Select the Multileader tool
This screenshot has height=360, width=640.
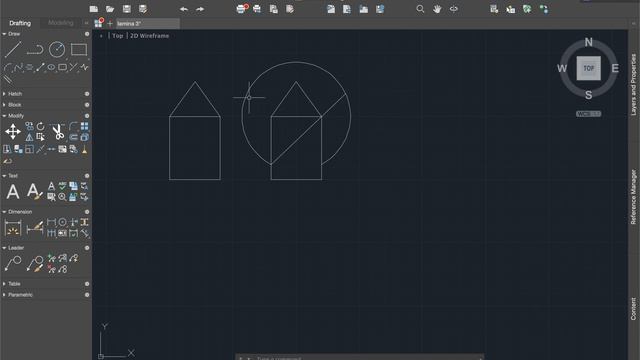(x=13, y=264)
